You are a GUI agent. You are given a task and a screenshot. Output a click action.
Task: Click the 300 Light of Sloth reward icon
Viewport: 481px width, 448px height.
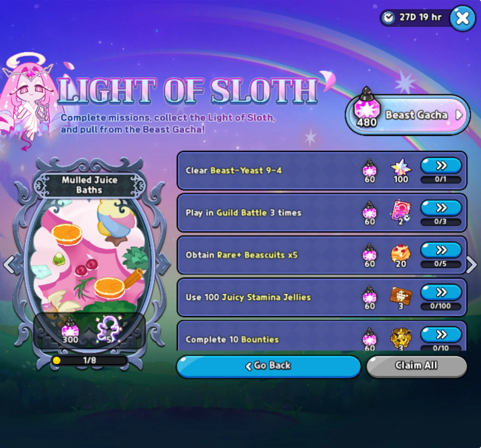coord(70,330)
